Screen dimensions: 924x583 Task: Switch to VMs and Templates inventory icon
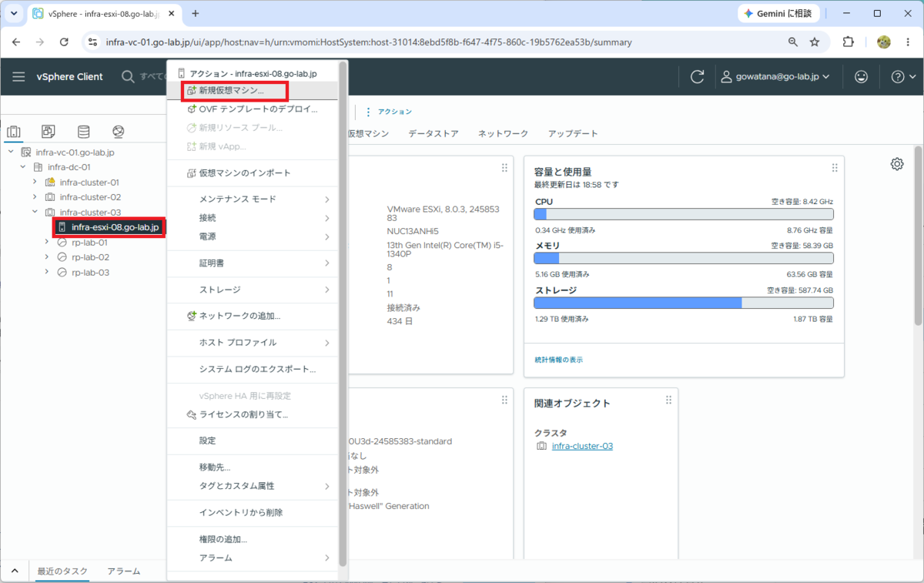pyautogui.click(x=49, y=132)
